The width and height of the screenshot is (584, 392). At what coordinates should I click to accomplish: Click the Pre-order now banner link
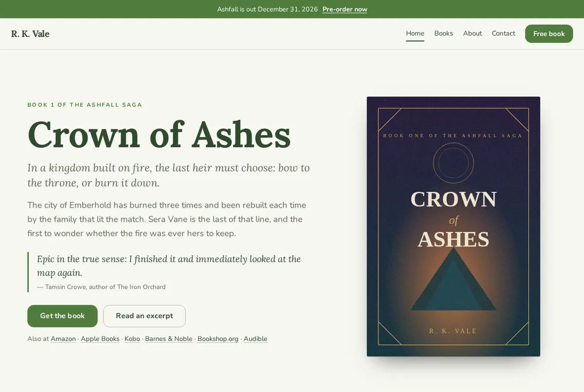coord(345,9)
